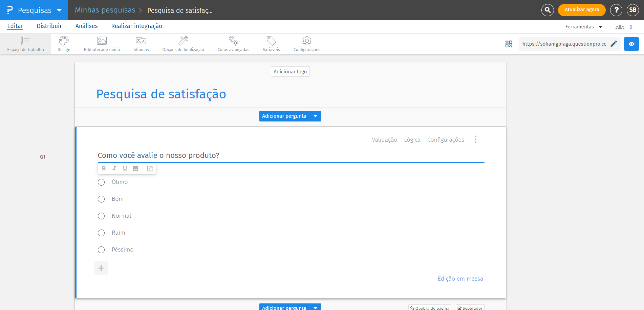Open Cotas avançadas tool

tap(233, 44)
